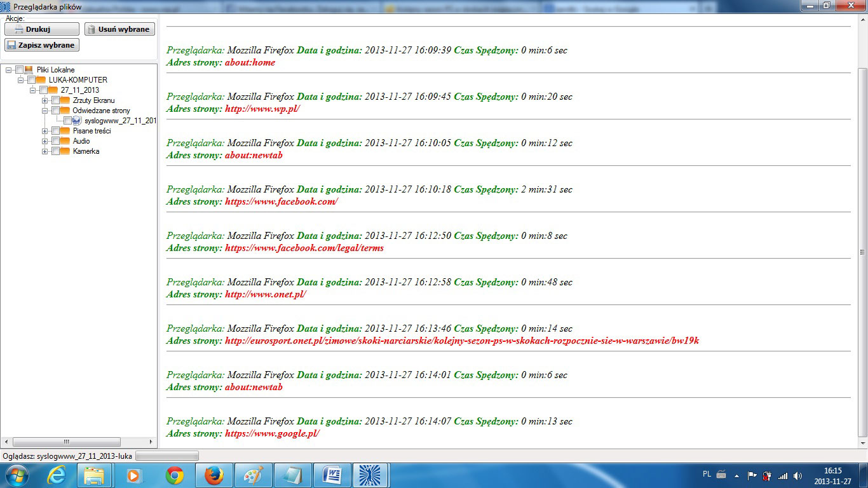Click the network signal tray icon
This screenshot has width=868, height=488.
[783, 475]
